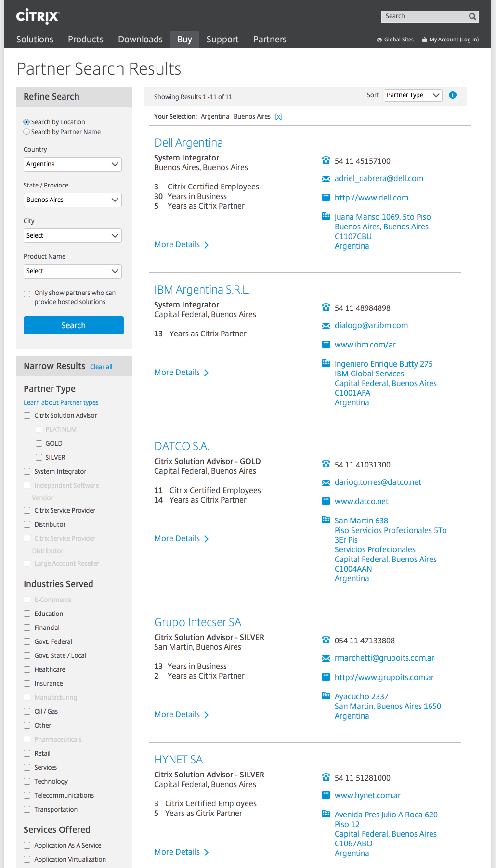Image resolution: width=496 pixels, height=868 pixels.
Task: Open the blue sort info icon
Action: tap(453, 95)
